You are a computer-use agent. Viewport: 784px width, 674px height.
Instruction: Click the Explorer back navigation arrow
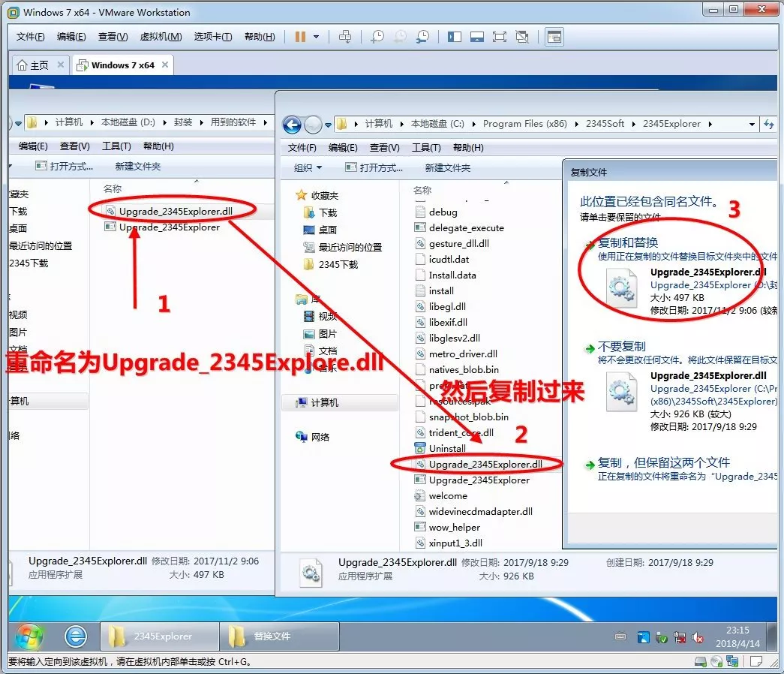tap(291, 125)
